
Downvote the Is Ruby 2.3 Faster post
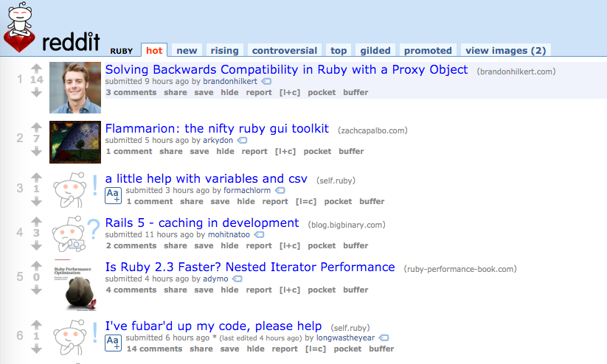(x=36, y=290)
